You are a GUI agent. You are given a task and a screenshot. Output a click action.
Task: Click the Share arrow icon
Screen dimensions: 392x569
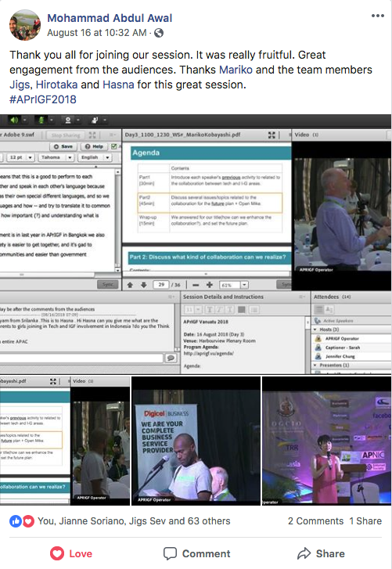click(304, 553)
